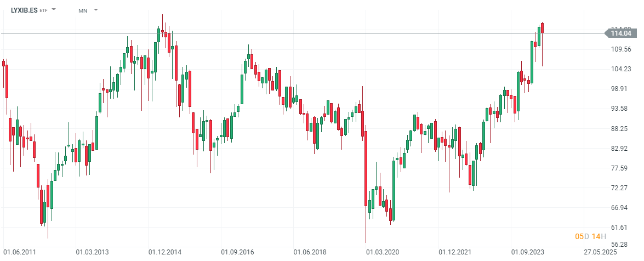
Task: Click the 27.05.2025 date on time axis
Action: point(600,252)
